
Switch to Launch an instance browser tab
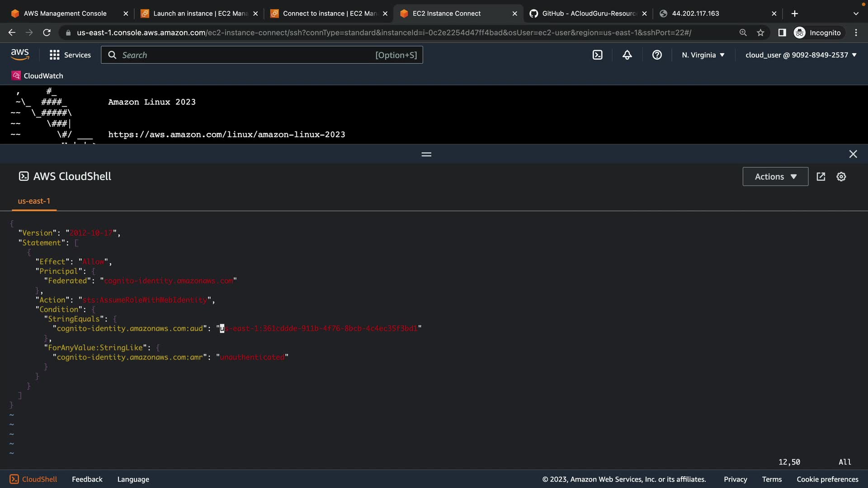point(199,14)
